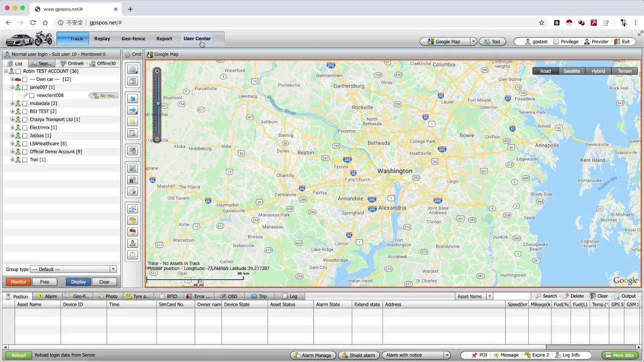Switch to the Offline30 device tab
The image size is (644, 362).
point(103,63)
